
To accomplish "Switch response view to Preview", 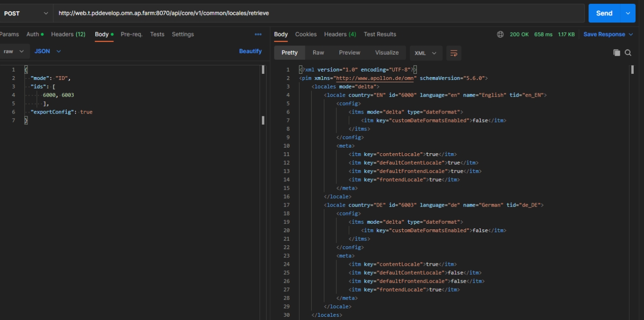I will click(x=350, y=53).
